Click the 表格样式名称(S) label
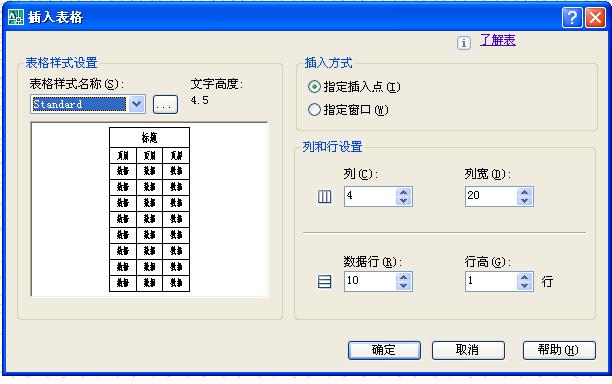 tap(76, 84)
